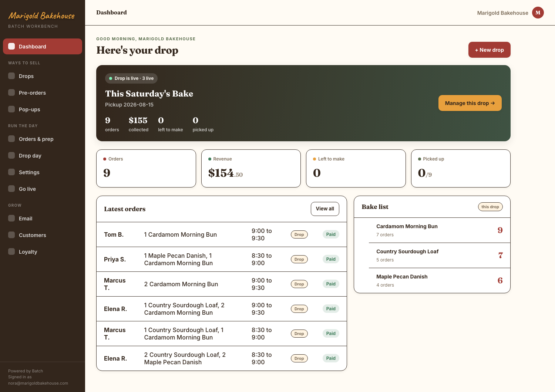
Task: Click the Marigold Bakehouse logo
Action: (41, 16)
